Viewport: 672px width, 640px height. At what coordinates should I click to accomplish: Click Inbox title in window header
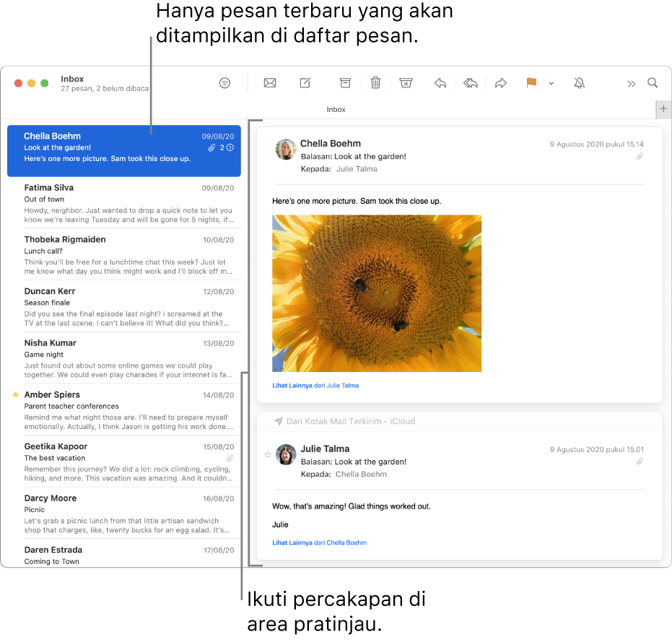click(72, 79)
